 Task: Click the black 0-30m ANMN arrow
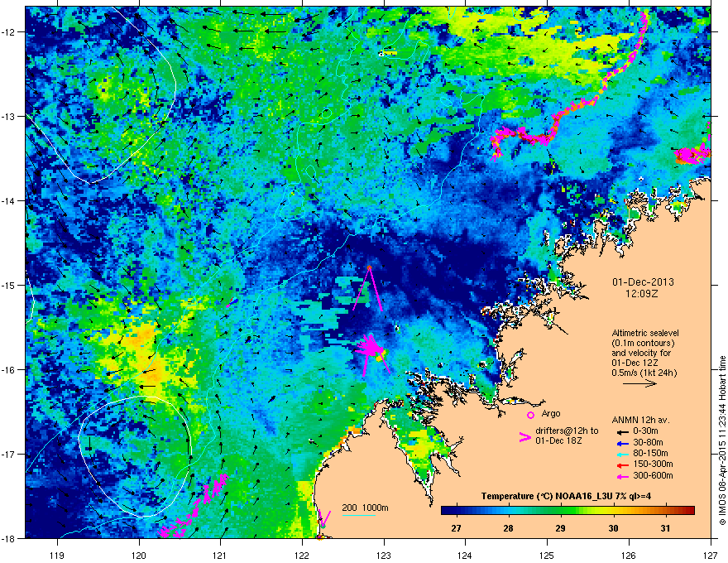tap(621, 431)
